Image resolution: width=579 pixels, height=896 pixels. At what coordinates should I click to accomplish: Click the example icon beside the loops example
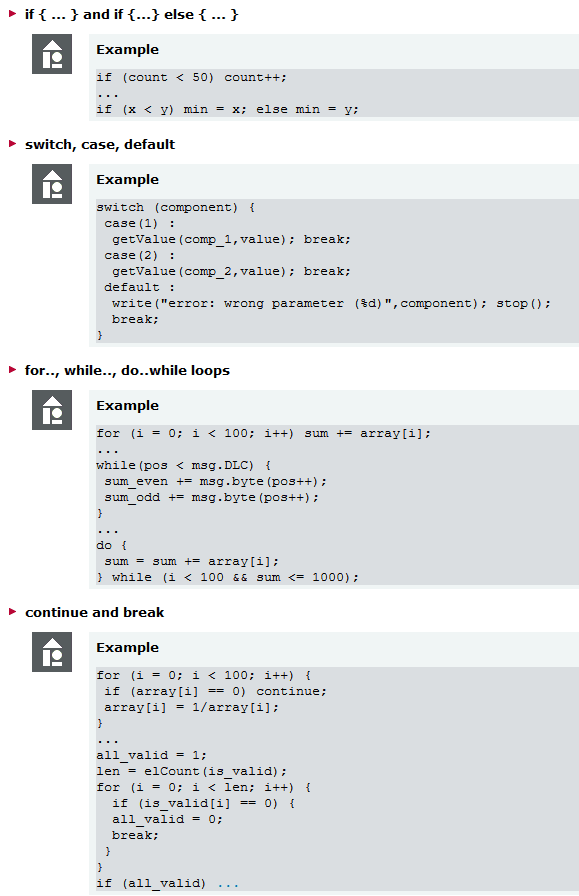[52, 410]
